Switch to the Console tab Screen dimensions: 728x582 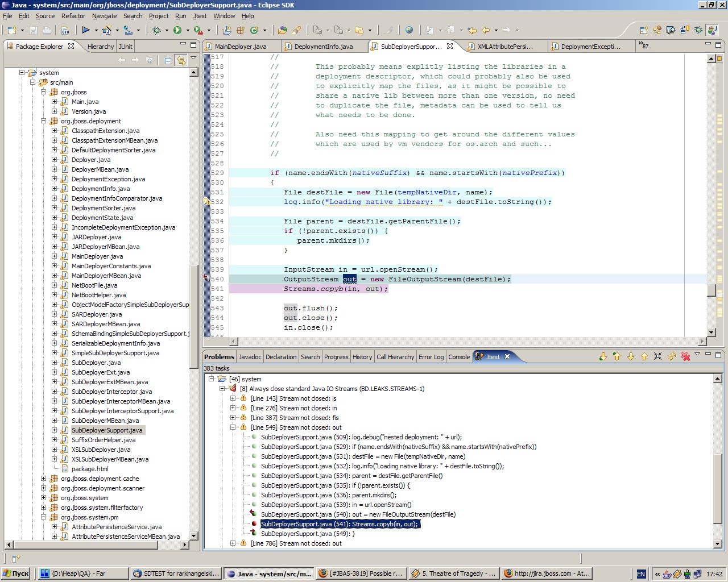[x=458, y=357]
